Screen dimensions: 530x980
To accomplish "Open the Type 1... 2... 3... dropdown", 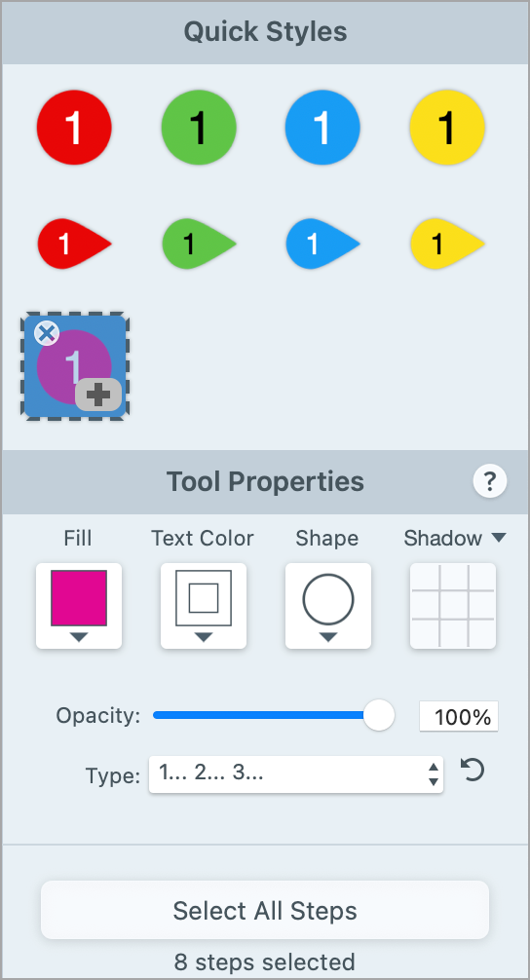I will coord(296,774).
